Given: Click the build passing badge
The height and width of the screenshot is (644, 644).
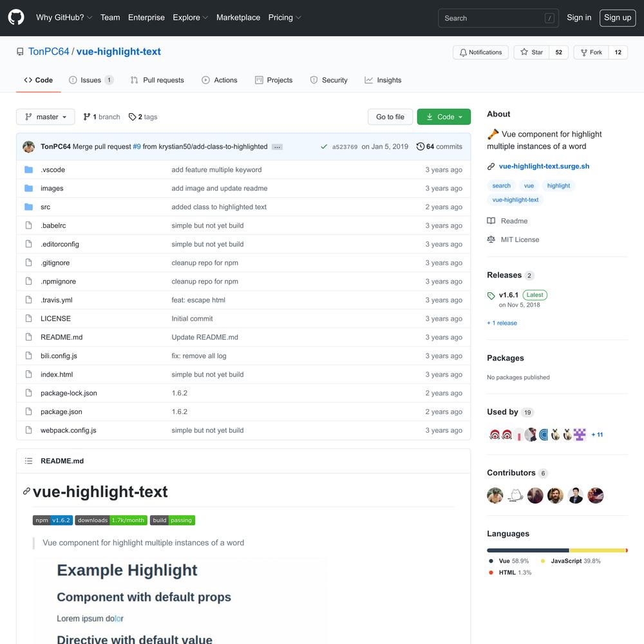Looking at the screenshot, I should click(x=173, y=520).
